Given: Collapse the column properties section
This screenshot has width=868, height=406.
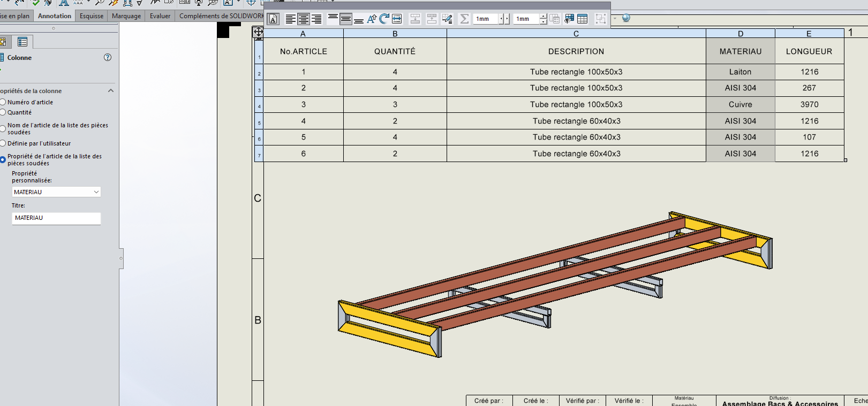Looking at the screenshot, I should click(x=111, y=91).
